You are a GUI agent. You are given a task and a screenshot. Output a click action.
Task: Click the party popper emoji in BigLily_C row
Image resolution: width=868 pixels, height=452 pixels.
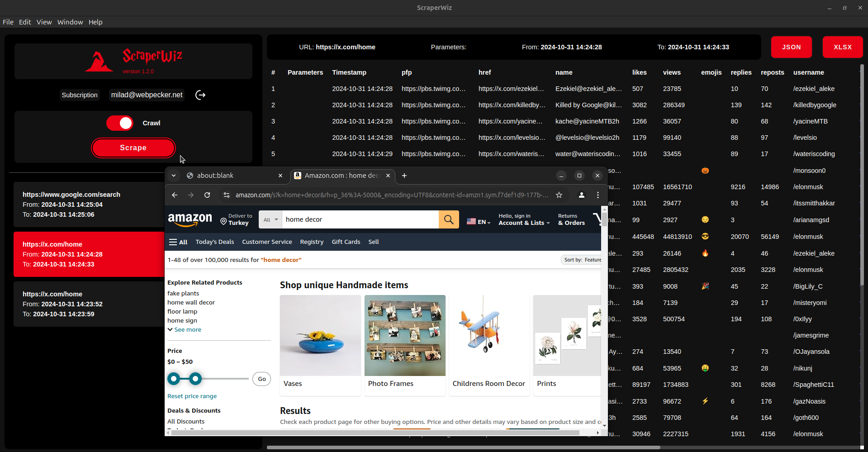[x=705, y=286]
